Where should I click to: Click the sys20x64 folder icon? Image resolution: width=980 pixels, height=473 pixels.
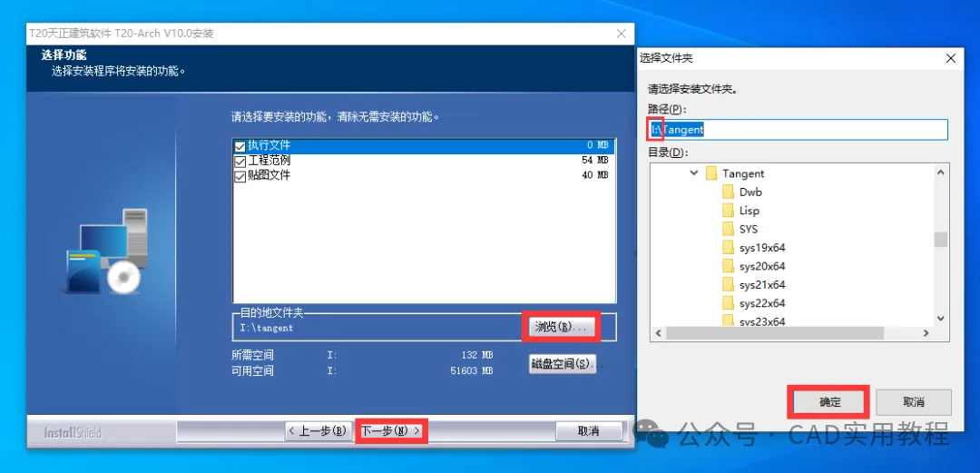tap(728, 267)
